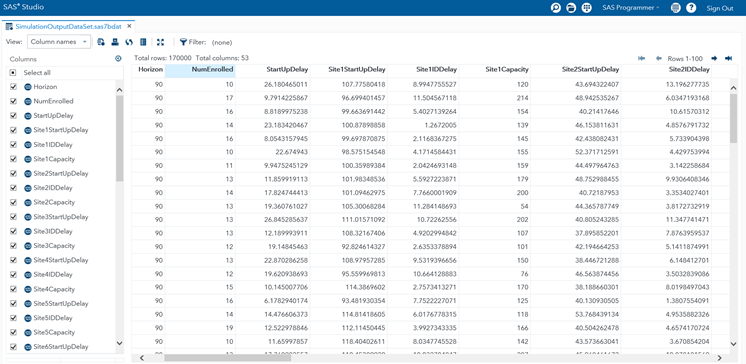Select the Site3Capacity item in Columns list
The height and width of the screenshot is (364, 746).
pyautogui.click(x=54, y=246)
